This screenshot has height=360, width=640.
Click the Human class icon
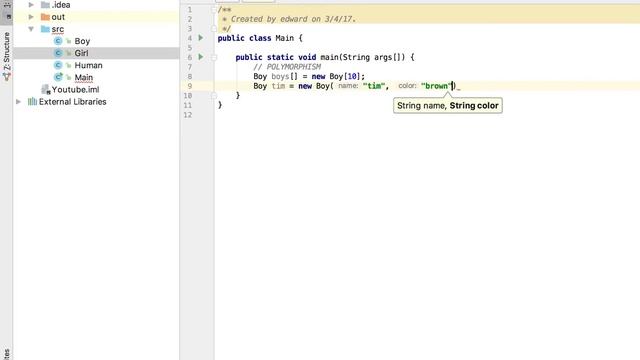tap(58, 65)
